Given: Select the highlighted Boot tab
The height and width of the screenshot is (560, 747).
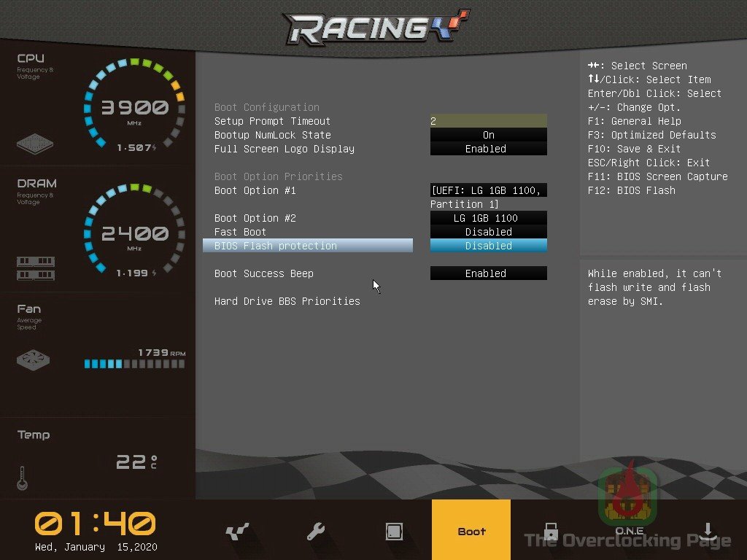Looking at the screenshot, I should click(x=471, y=531).
